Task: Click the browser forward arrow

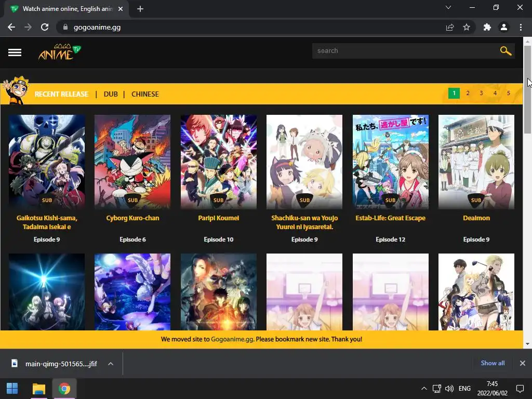Action: point(28,27)
